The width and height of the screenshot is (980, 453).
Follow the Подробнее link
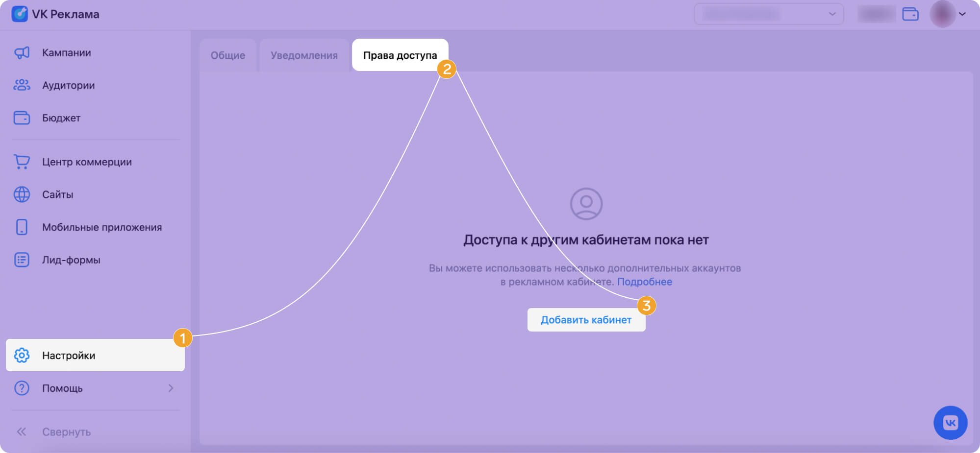point(645,282)
